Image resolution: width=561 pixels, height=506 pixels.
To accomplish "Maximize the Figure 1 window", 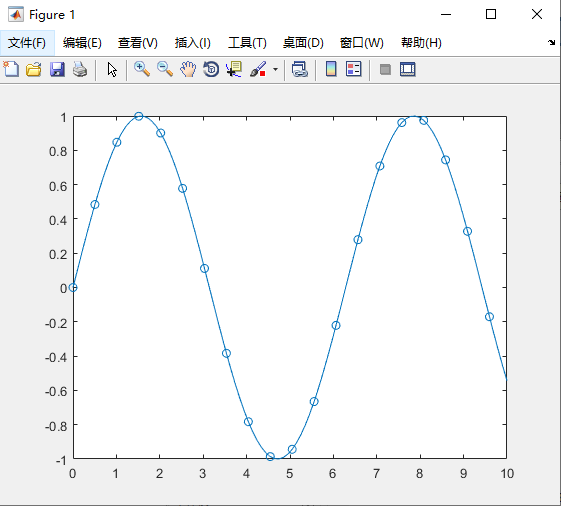I will click(491, 14).
